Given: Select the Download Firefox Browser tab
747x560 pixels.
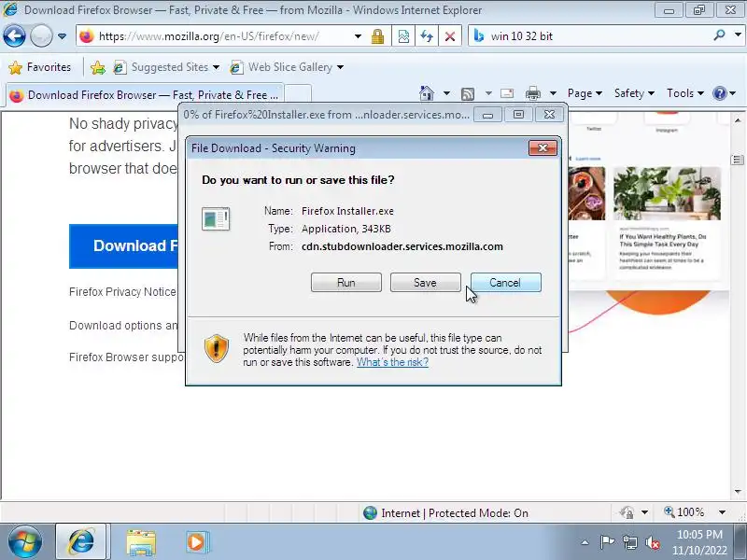Looking at the screenshot, I should pyautogui.click(x=145, y=95).
